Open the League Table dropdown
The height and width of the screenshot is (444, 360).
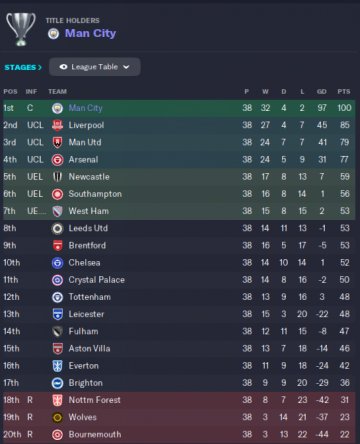tap(95, 67)
